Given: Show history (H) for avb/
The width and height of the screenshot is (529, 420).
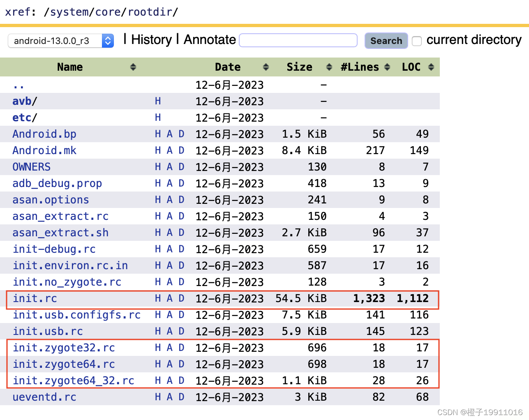Looking at the screenshot, I should click(x=158, y=101).
